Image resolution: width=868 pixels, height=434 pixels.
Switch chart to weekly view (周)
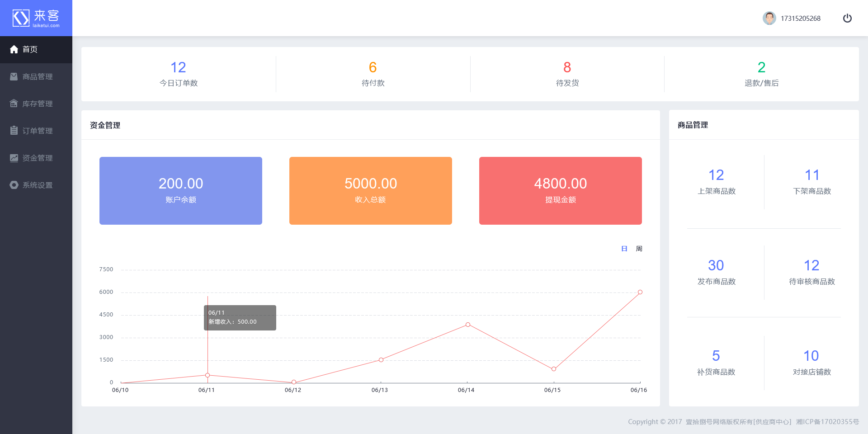pos(639,249)
